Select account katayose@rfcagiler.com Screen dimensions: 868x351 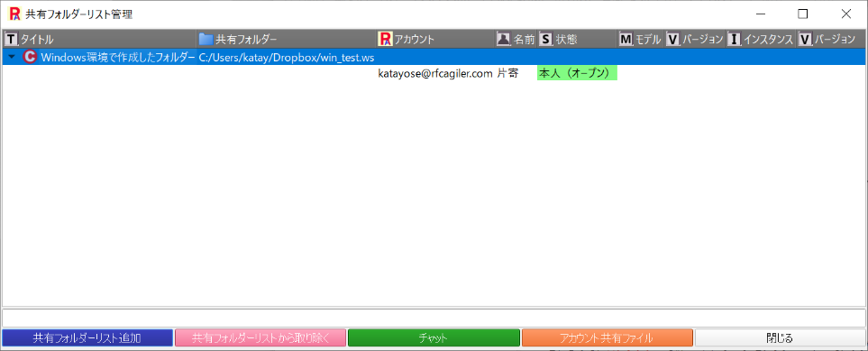pyautogui.click(x=435, y=74)
